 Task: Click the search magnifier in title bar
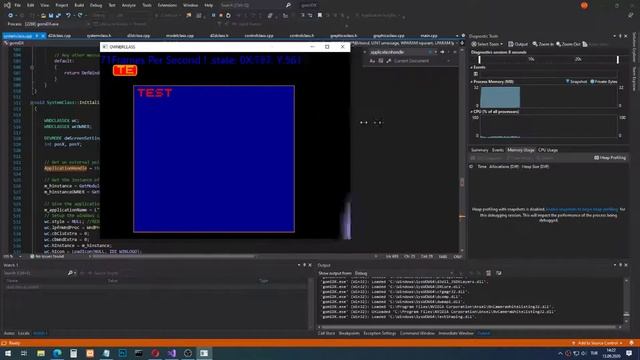(x=288, y=5)
